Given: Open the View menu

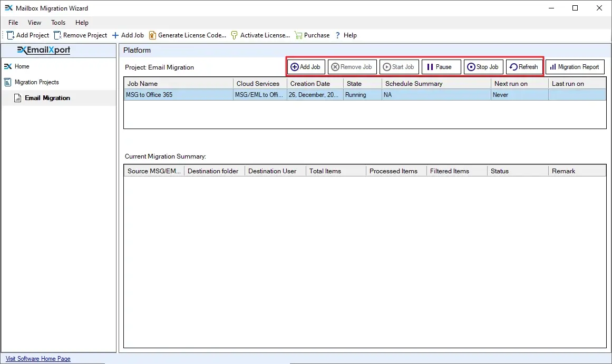Looking at the screenshot, I should [34, 23].
